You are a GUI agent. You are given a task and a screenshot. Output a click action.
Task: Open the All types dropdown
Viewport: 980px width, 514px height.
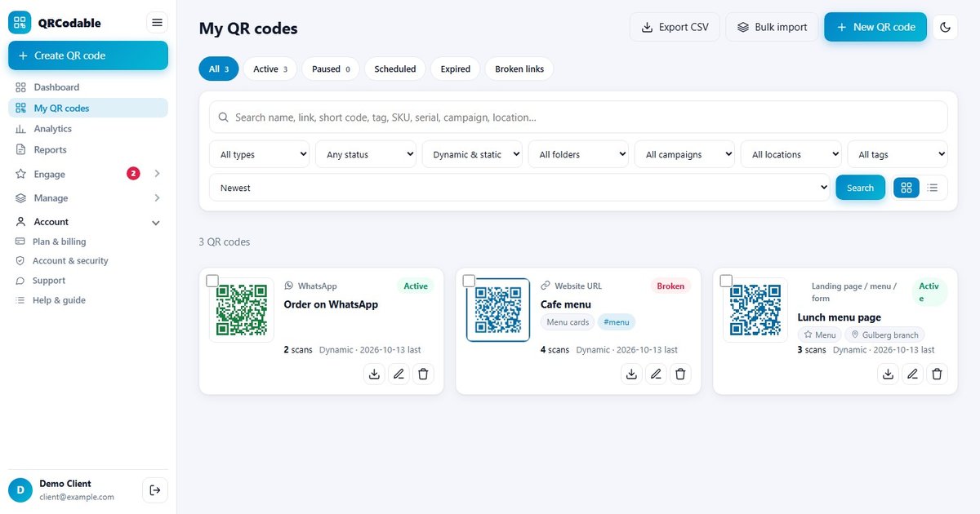click(x=260, y=154)
